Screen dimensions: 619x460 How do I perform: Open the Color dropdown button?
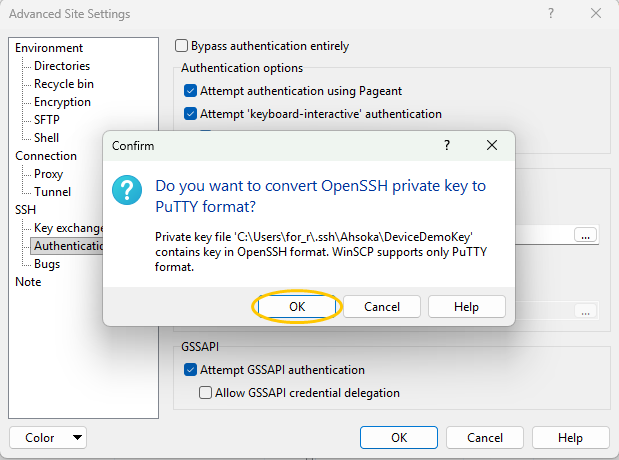[48, 437]
